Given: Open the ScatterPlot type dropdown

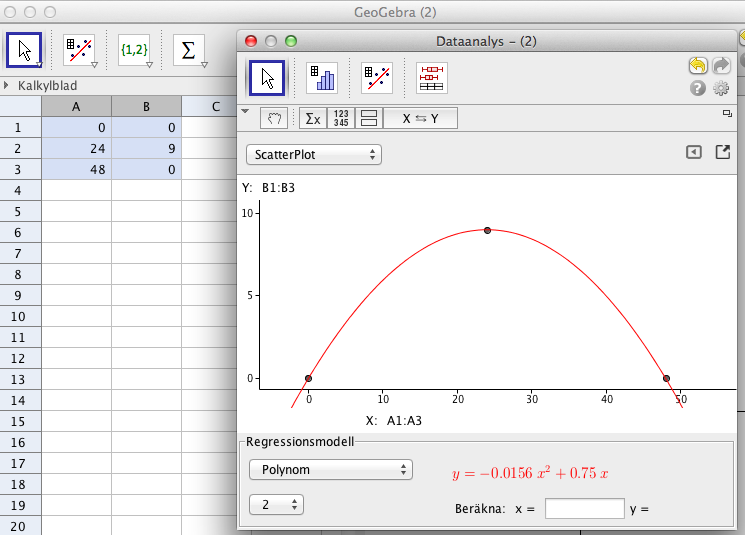Looking at the screenshot, I should click(x=314, y=154).
